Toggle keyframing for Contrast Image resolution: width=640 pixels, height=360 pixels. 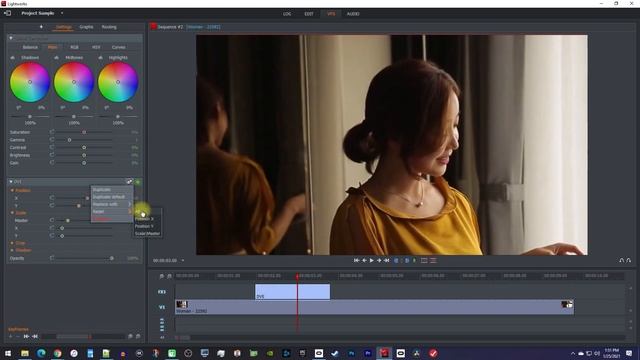[x=52, y=147]
